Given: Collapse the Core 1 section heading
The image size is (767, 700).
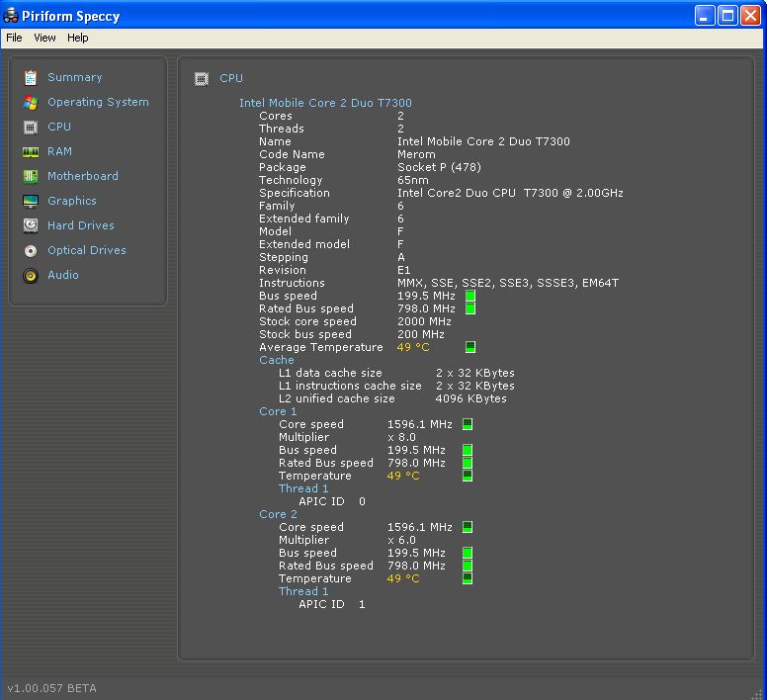Looking at the screenshot, I should (278, 411).
